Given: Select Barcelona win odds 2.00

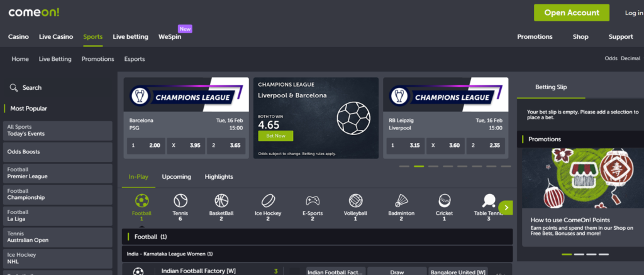Looking at the screenshot, I should coord(146,146).
